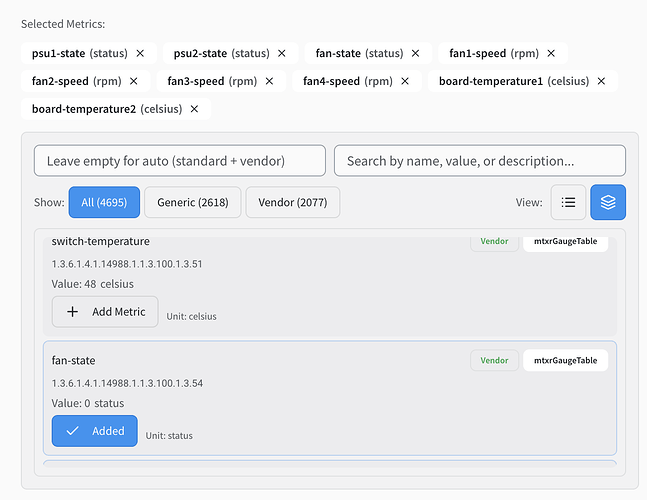Image resolution: width=647 pixels, height=500 pixels.
Task: Remove the psu2-state metric chip
Action: click(x=282, y=53)
